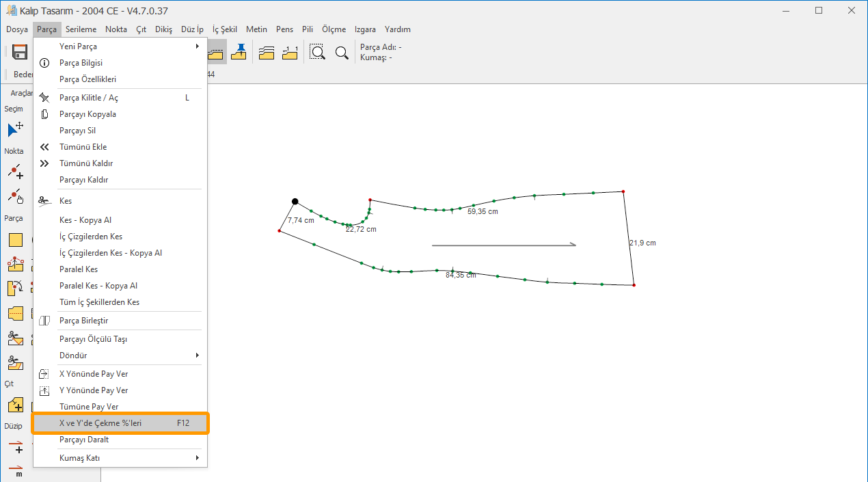Choose the add point tool in Nokta section
Image resolution: width=868 pixels, height=482 pixels.
pos(16,172)
